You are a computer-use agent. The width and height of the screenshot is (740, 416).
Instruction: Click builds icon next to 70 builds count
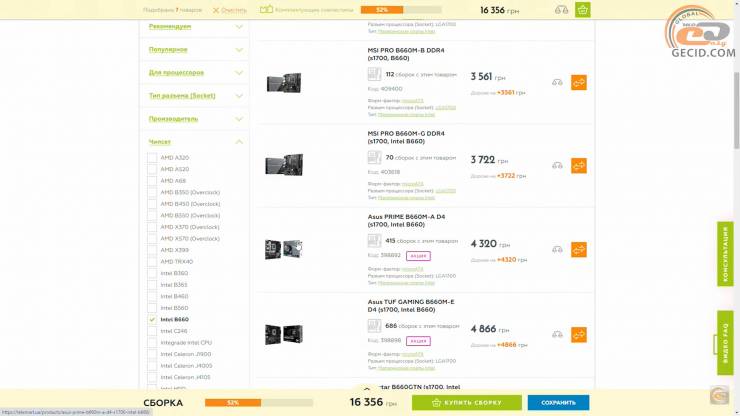(374, 157)
